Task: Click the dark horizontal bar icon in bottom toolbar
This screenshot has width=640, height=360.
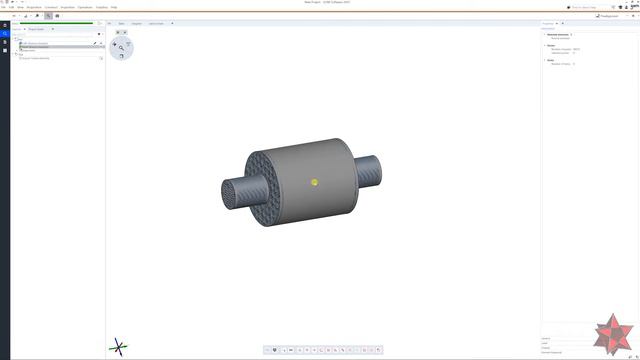Action: [291, 350]
